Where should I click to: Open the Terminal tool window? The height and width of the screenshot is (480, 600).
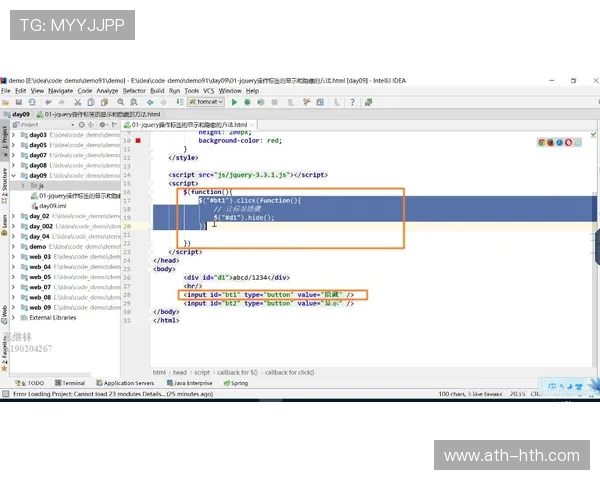tap(73, 382)
